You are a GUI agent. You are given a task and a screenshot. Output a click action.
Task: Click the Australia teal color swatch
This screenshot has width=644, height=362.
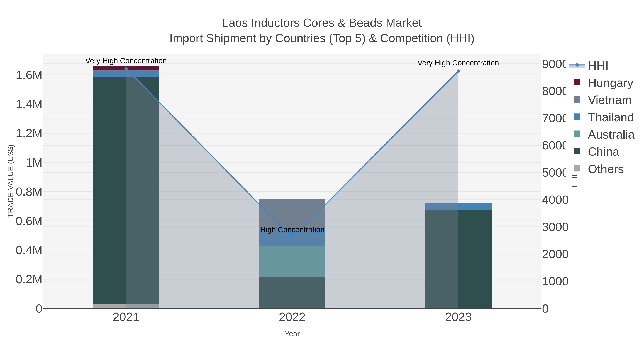pos(577,134)
